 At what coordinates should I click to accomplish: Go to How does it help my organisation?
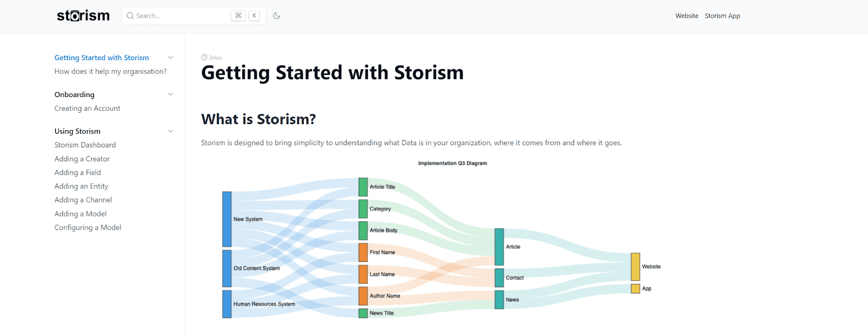click(x=111, y=72)
